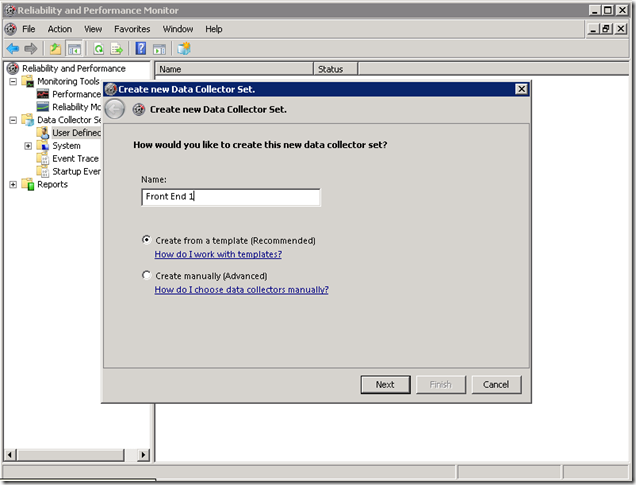Expand the Reports tree node
The width and height of the screenshot is (636, 485).
[13, 185]
